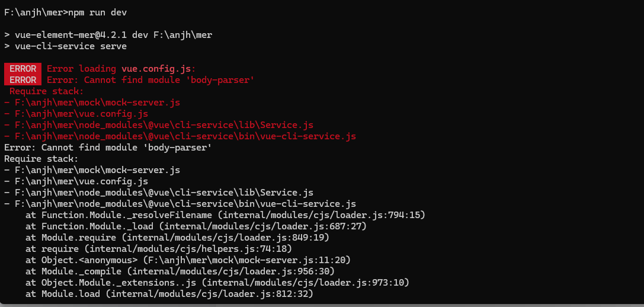Screen dimensions: 644x307
Task: Click the white 'Require stack:' heading
Action: point(41,159)
